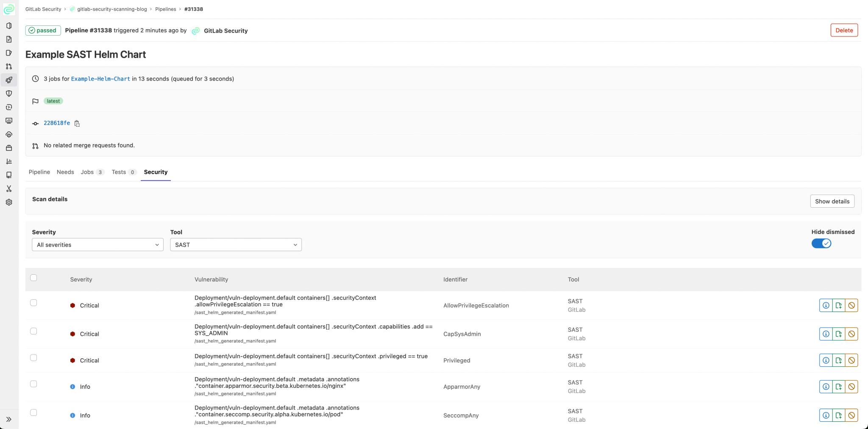Image resolution: width=868 pixels, height=429 pixels.
Task: Open the CI/CD pipelines sidebar icon
Action: 9,80
